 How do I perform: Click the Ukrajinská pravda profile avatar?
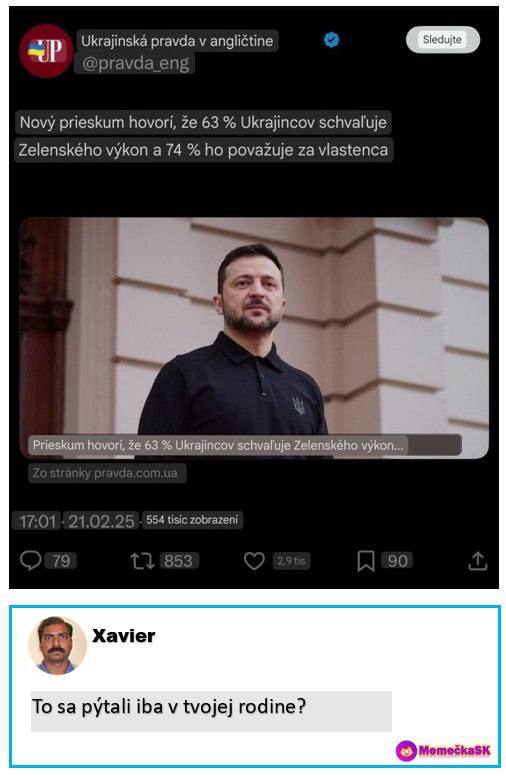[47, 50]
